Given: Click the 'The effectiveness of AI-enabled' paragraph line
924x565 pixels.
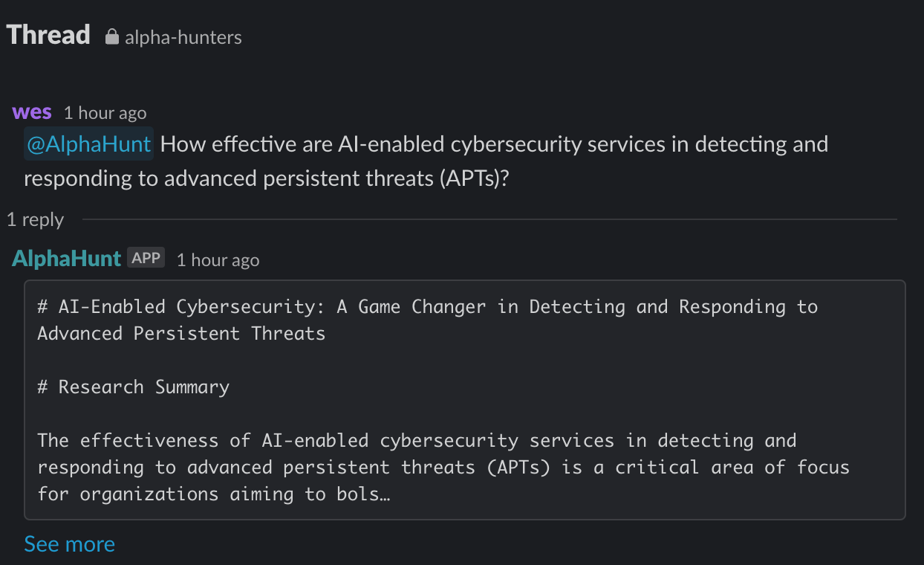Looking at the screenshot, I should coord(417,440).
